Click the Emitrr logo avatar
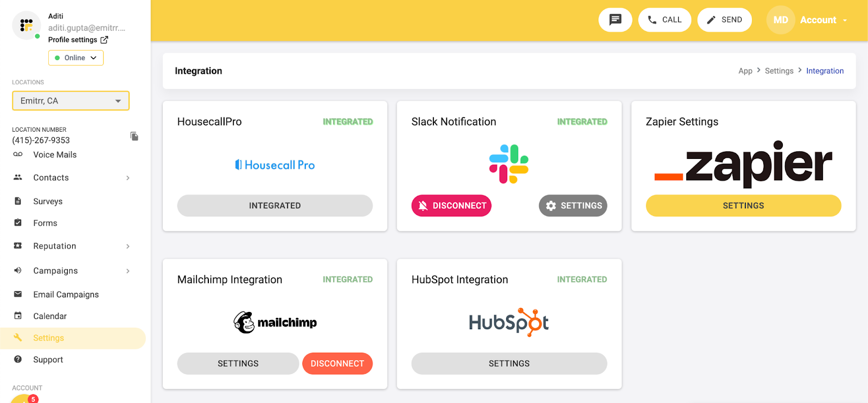This screenshot has height=403, width=868. click(x=26, y=25)
